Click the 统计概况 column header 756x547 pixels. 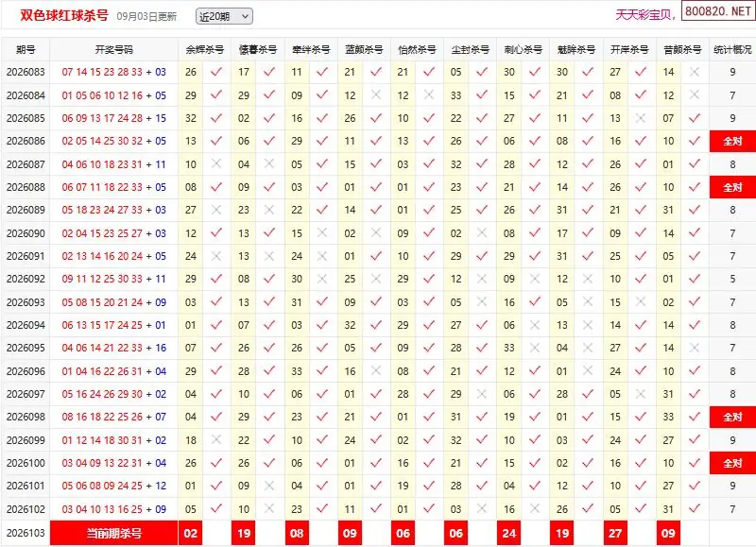(732, 50)
